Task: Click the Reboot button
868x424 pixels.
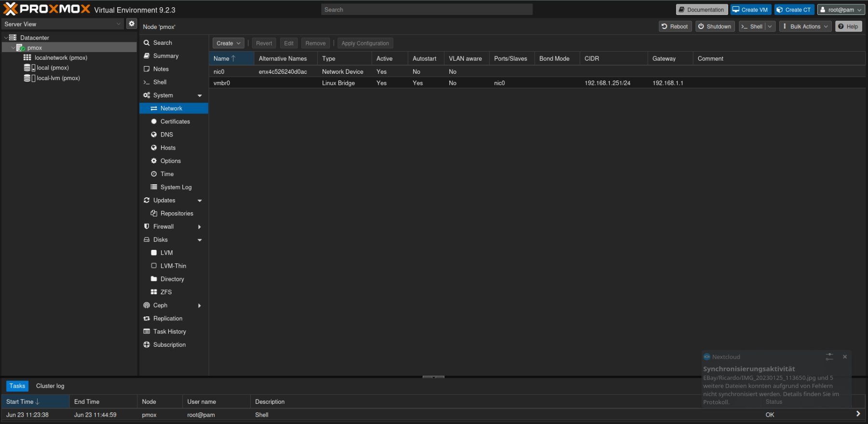Action: click(x=675, y=27)
